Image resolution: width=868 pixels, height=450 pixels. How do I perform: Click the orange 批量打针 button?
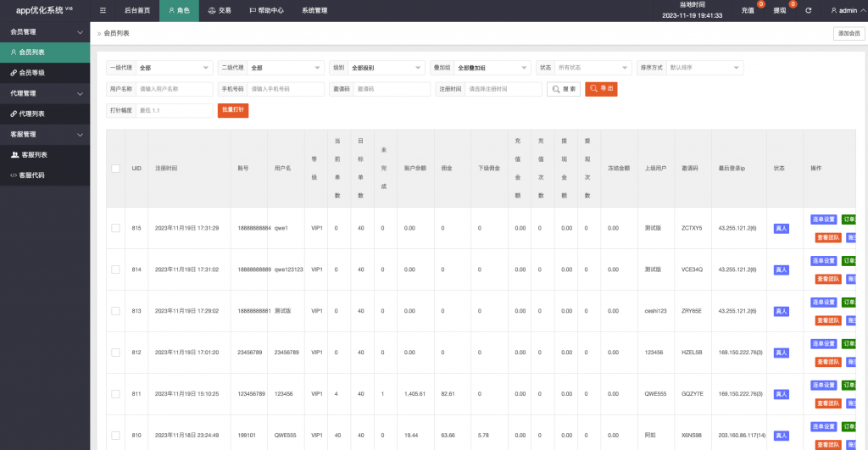(x=233, y=110)
